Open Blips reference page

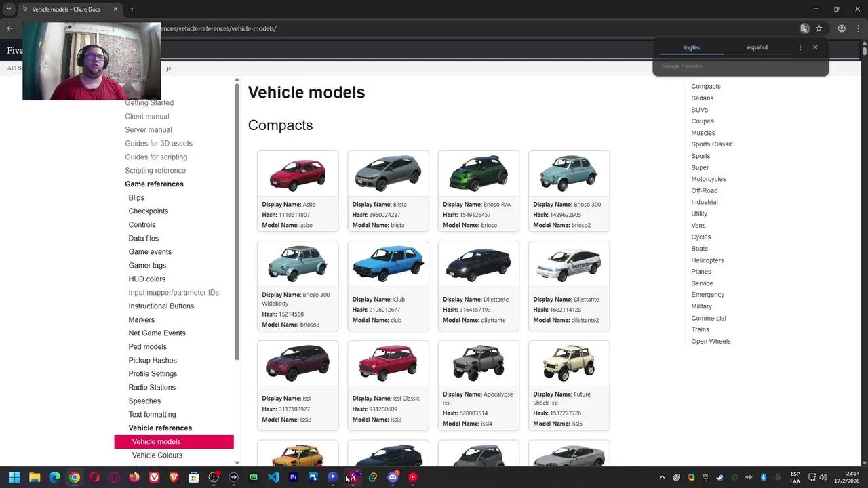(136, 198)
